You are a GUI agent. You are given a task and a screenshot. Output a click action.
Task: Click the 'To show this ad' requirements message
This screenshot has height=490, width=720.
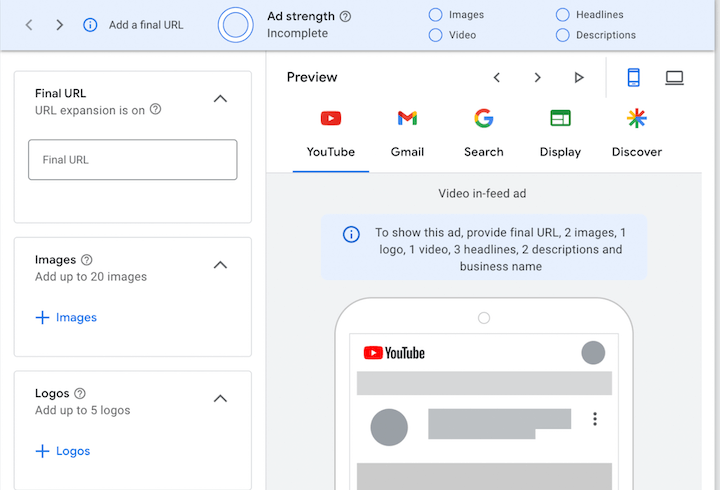point(501,249)
